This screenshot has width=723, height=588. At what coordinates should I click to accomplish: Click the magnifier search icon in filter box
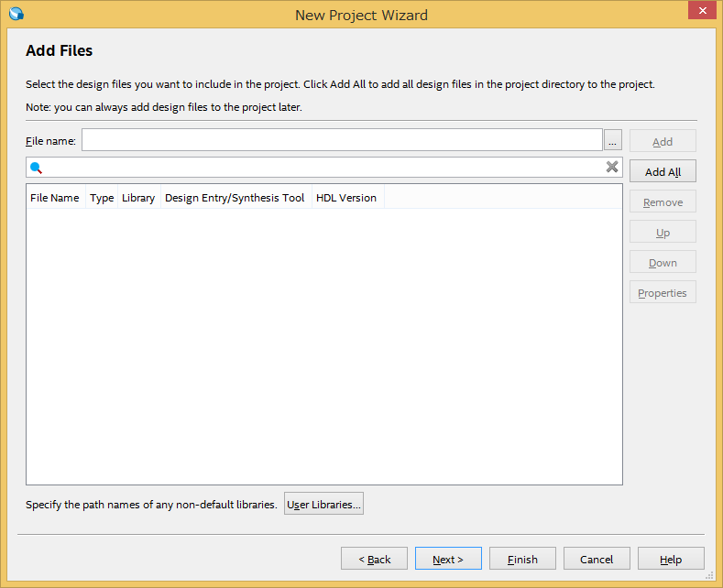pos(36,168)
